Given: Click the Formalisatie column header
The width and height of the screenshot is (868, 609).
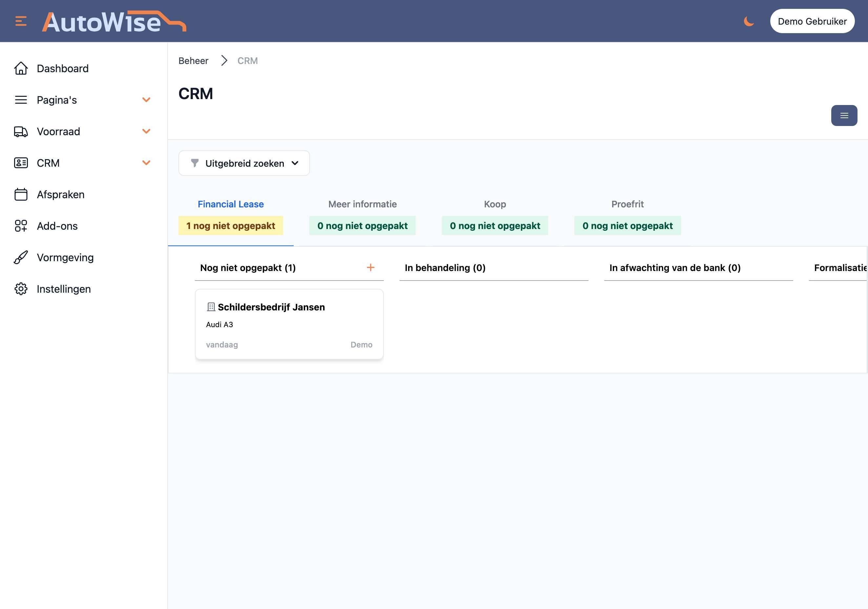Looking at the screenshot, I should [x=840, y=268].
